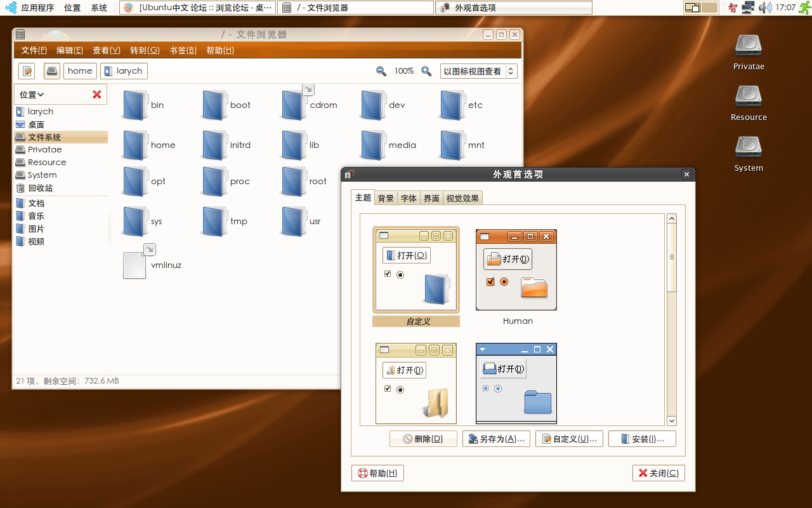
Task: Click the theme list scrollbar up arrow
Action: (x=672, y=218)
